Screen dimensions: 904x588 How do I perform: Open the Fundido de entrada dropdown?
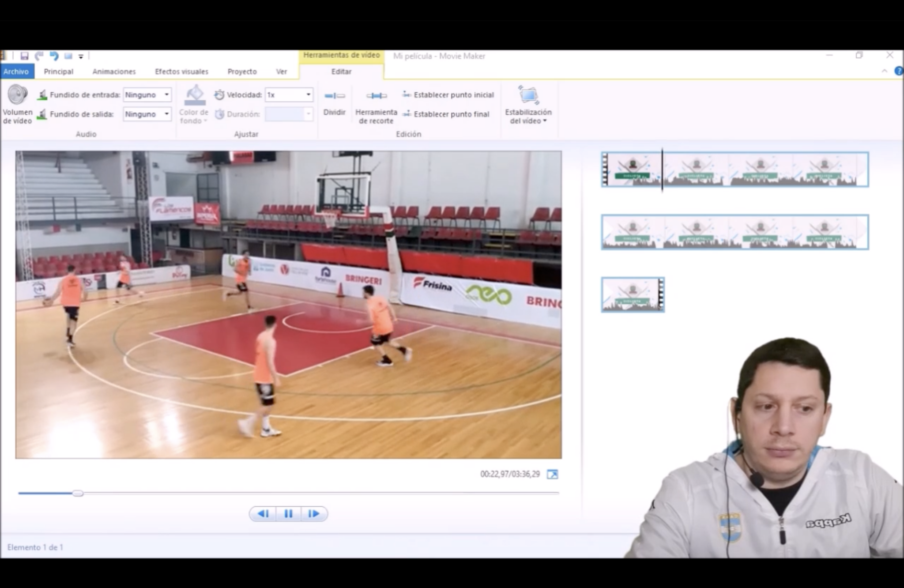click(147, 95)
